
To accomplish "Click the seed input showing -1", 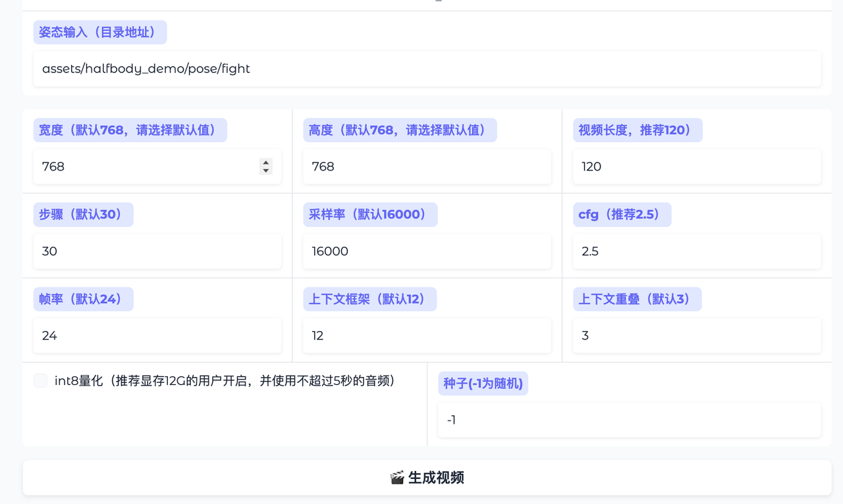I will point(629,420).
